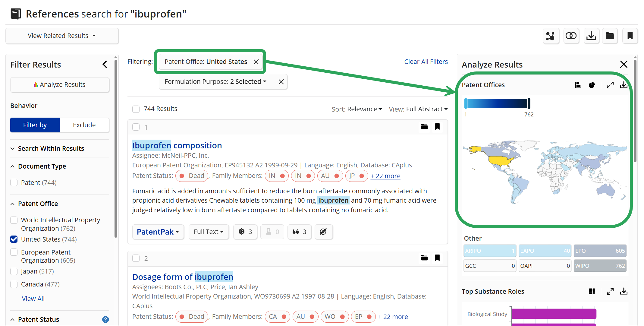Screen dimensions: 644x326
Task: Open the Formulation Purpose 2 Selected dropdown
Action: tap(216, 82)
